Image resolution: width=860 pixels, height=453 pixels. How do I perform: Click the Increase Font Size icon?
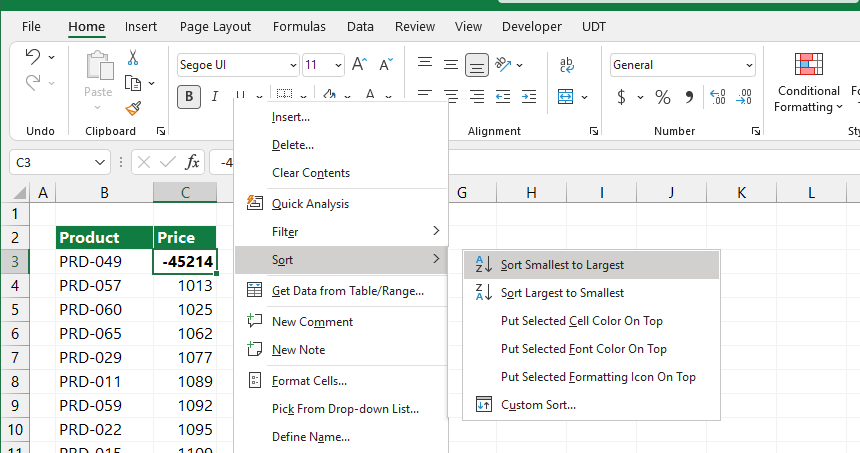(x=360, y=65)
